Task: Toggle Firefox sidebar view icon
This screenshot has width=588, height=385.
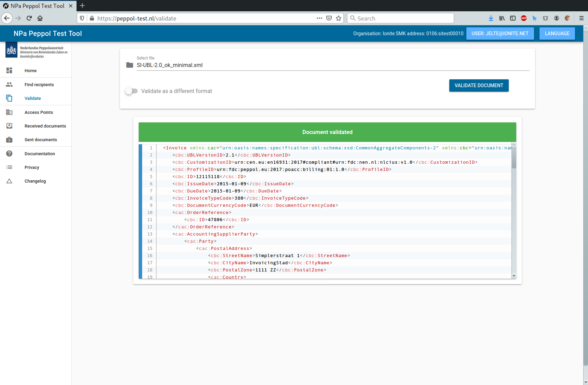Action: pos(513,18)
